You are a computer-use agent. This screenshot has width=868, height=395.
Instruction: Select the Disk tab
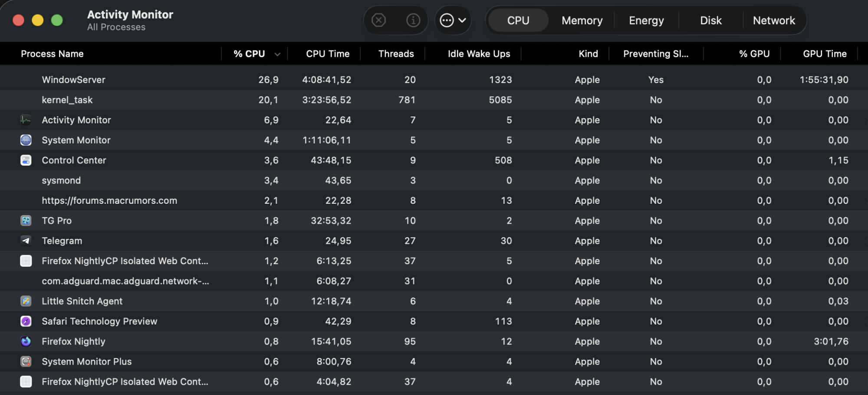(710, 20)
